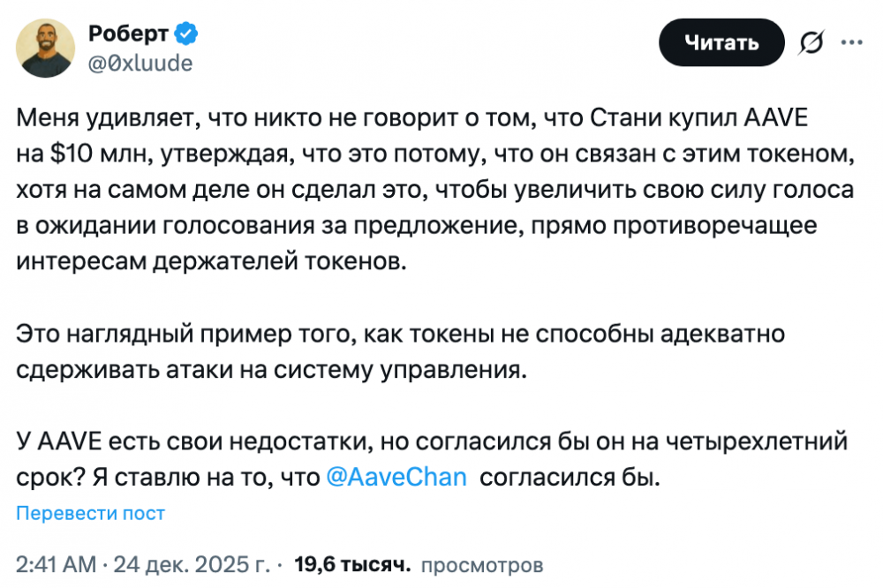Click the display name Роберт

[129, 35]
